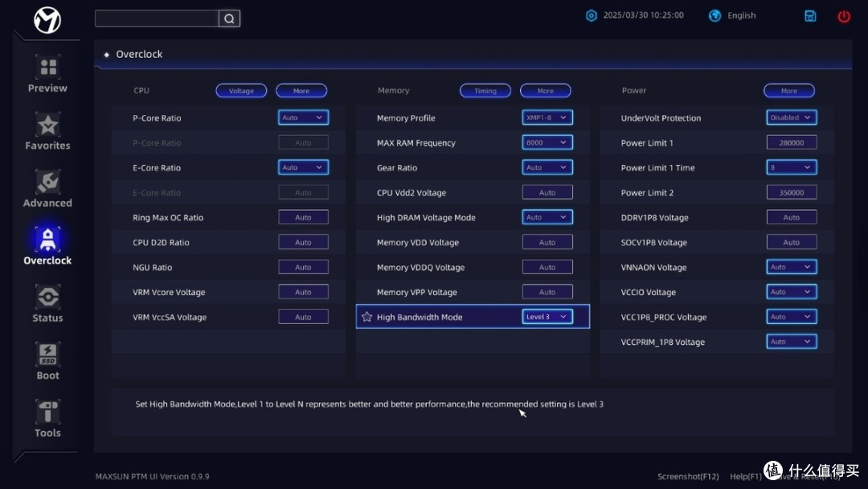
Task: Click CPU Vdd2 Voltage value field
Action: coord(547,192)
